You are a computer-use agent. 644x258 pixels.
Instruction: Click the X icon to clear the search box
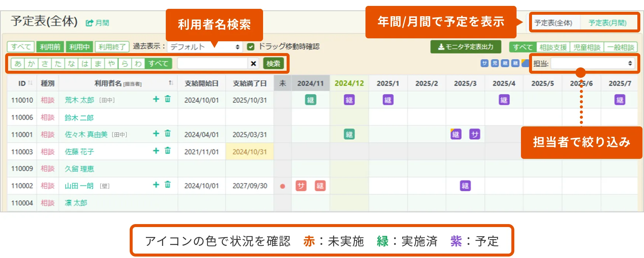[x=253, y=63]
